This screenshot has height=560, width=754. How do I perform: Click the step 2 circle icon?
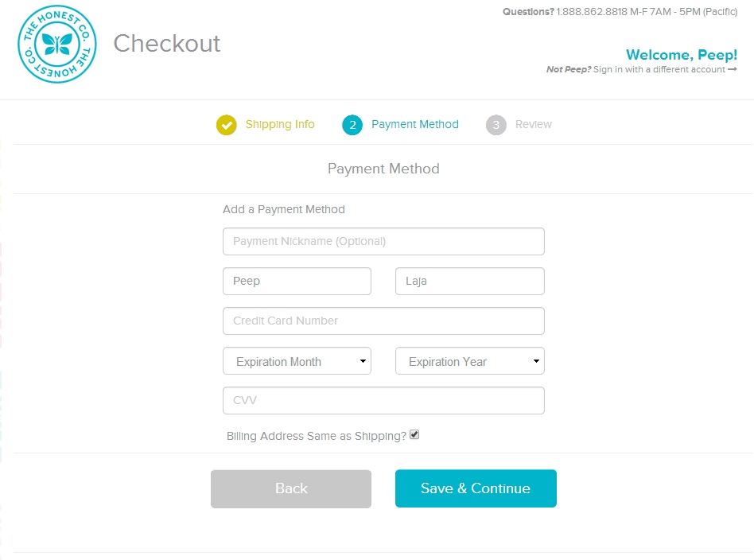click(352, 125)
